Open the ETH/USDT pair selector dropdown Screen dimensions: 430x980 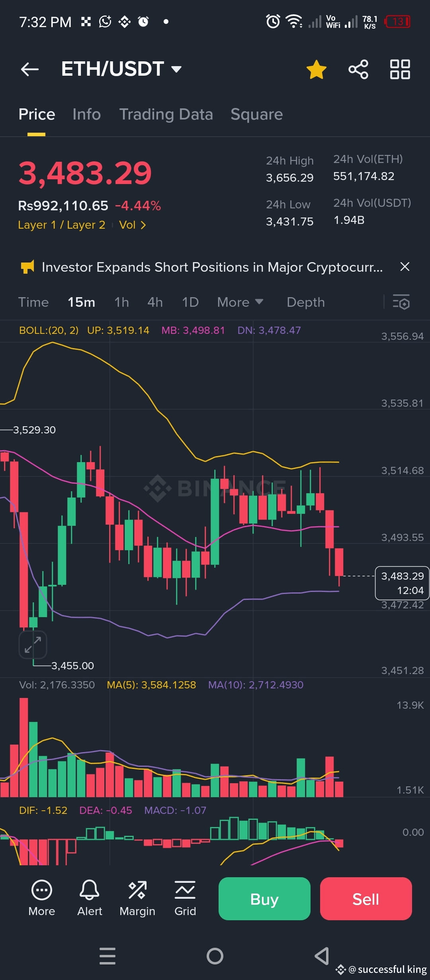121,69
